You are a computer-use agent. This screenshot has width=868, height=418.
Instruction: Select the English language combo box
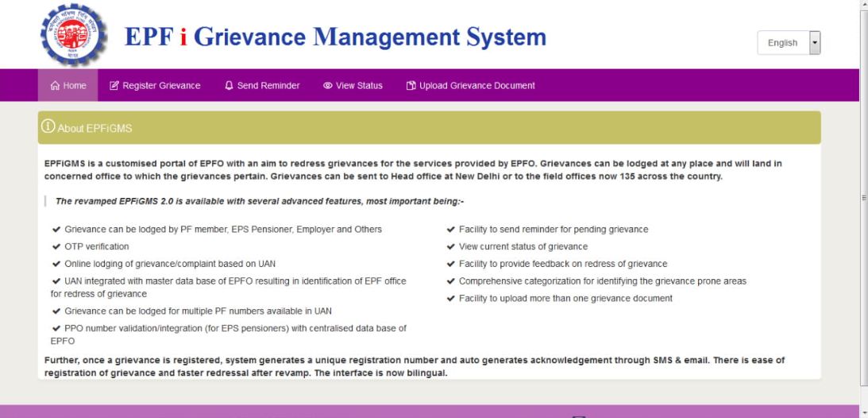click(x=782, y=43)
